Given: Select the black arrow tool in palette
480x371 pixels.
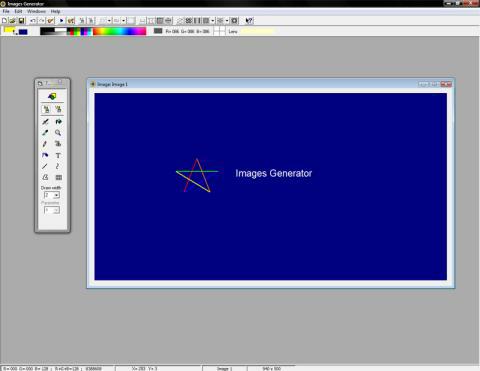Looking at the screenshot, I should (58, 122).
